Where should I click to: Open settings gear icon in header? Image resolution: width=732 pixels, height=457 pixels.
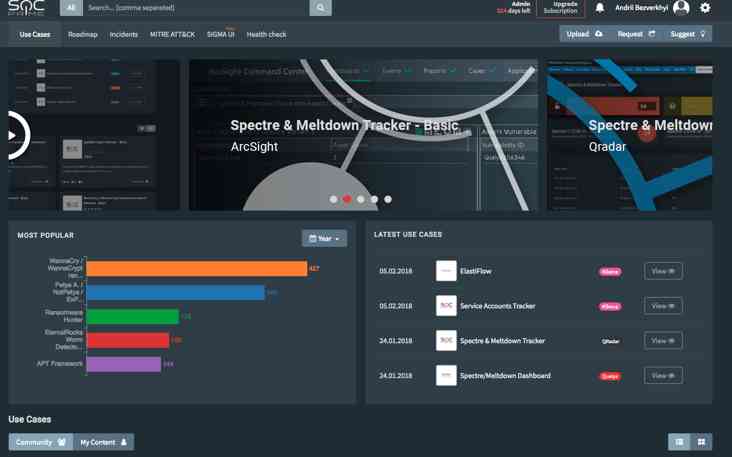coord(705,8)
